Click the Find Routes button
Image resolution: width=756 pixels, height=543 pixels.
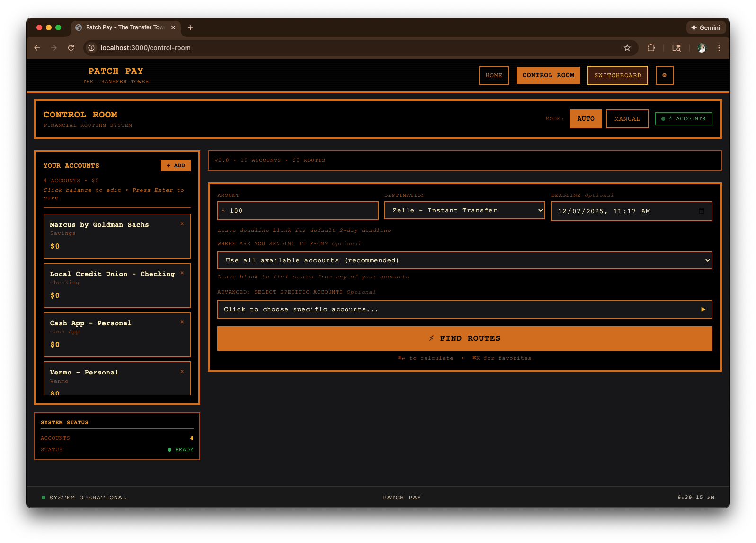464,338
